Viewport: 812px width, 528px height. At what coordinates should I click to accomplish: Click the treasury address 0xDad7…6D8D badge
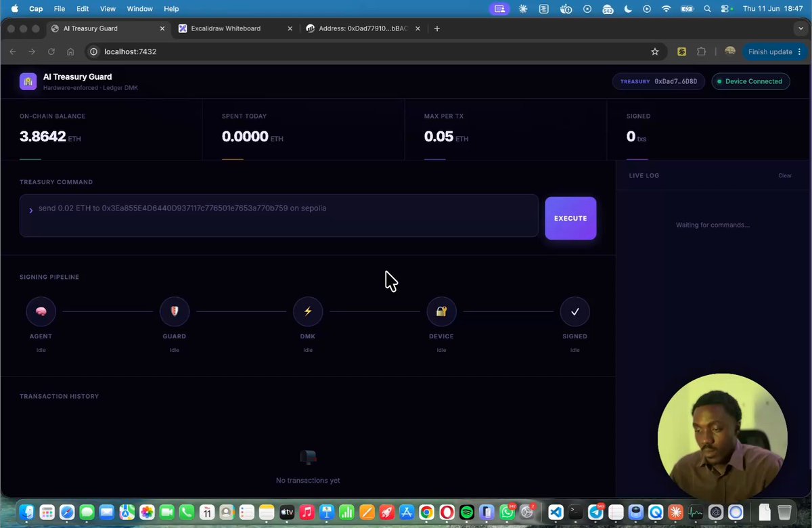tap(658, 81)
